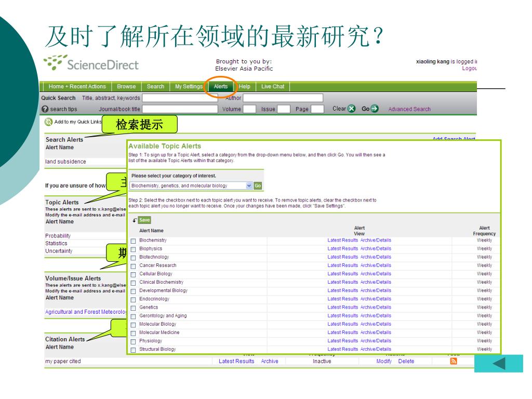Check the Structural Biology checkbox
The width and height of the screenshot is (532, 399).
[x=134, y=350]
